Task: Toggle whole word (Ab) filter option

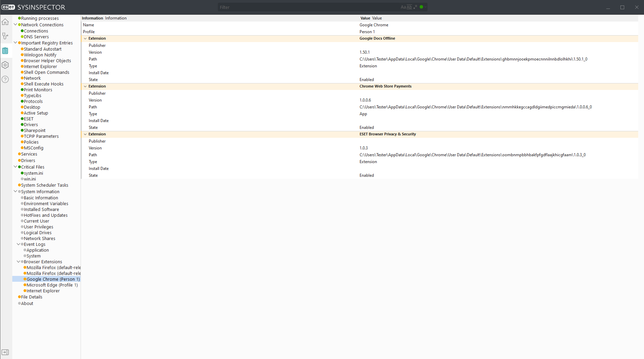Action: click(x=409, y=7)
